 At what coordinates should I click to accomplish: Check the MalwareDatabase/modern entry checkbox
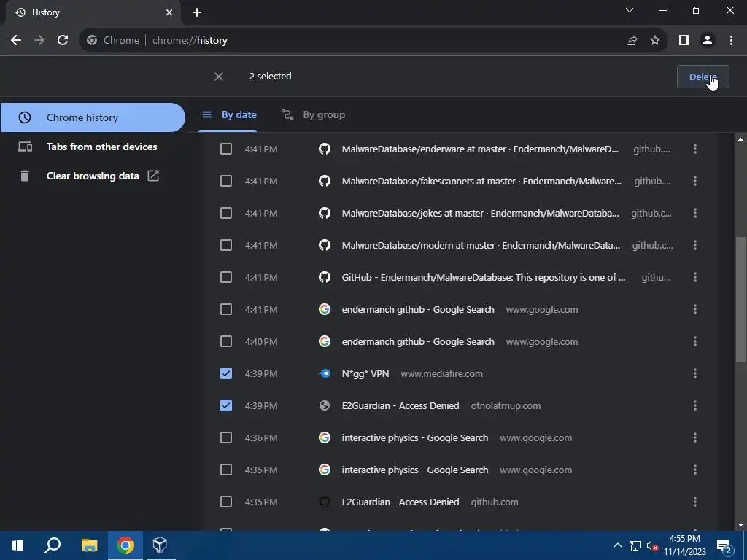pos(226,245)
